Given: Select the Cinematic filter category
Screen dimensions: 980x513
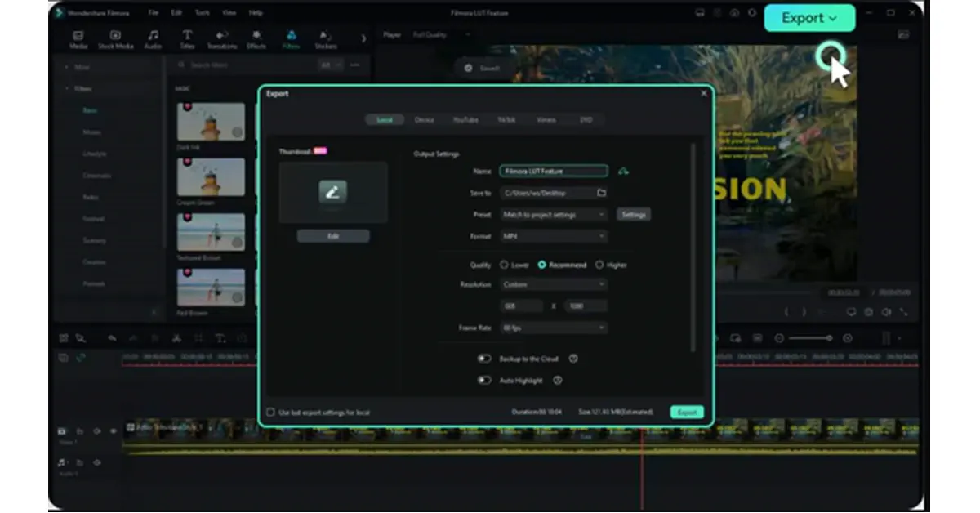Looking at the screenshot, I should 96,176.
